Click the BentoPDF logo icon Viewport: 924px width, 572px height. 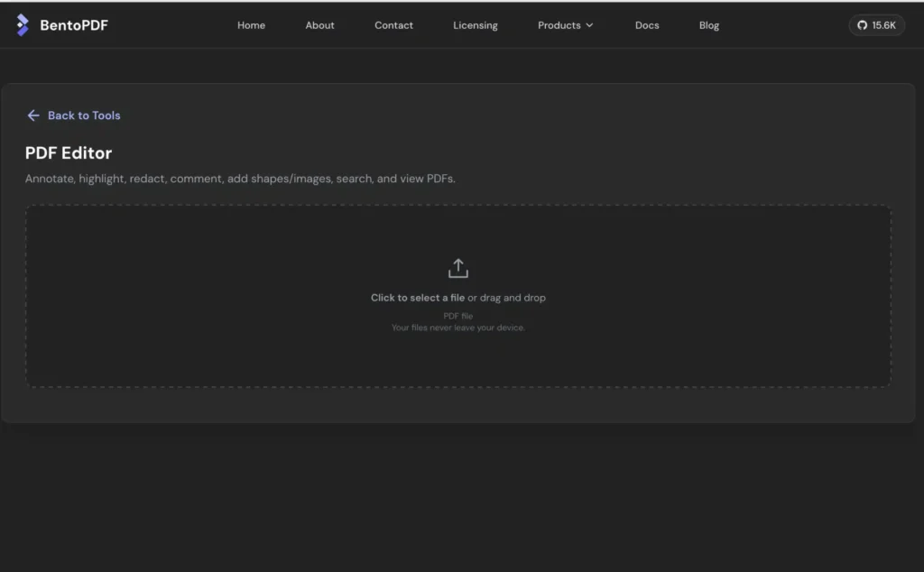(x=23, y=25)
